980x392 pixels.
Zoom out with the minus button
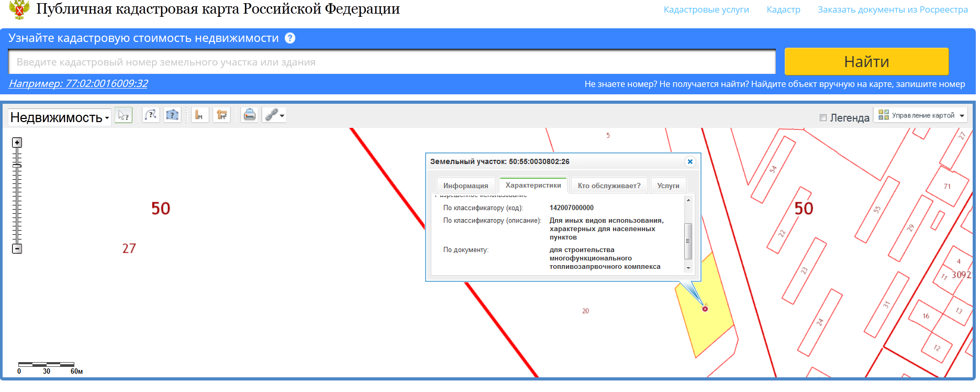17,248
